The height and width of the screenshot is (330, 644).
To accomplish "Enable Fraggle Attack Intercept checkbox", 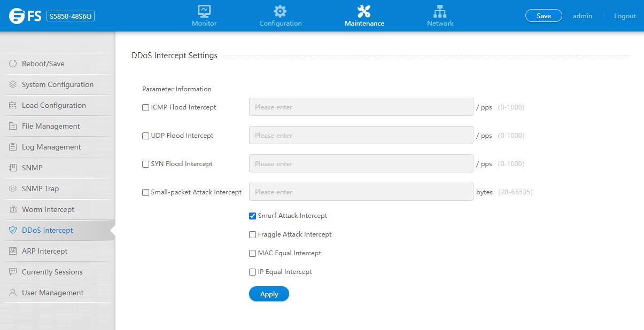I will coord(253,234).
